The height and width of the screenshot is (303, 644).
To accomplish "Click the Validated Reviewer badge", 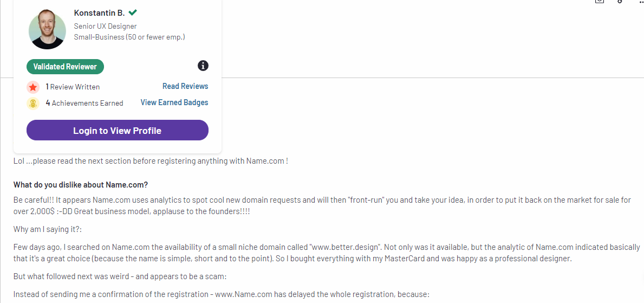I will pos(65,67).
